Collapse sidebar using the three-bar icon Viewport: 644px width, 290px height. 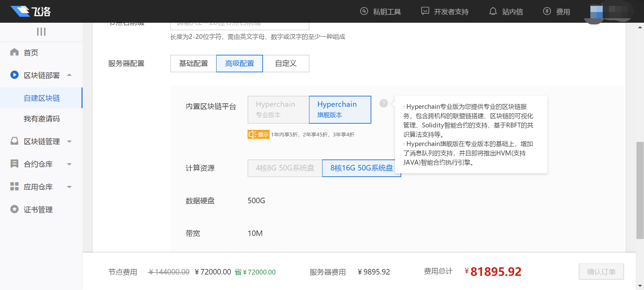point(41,32)
